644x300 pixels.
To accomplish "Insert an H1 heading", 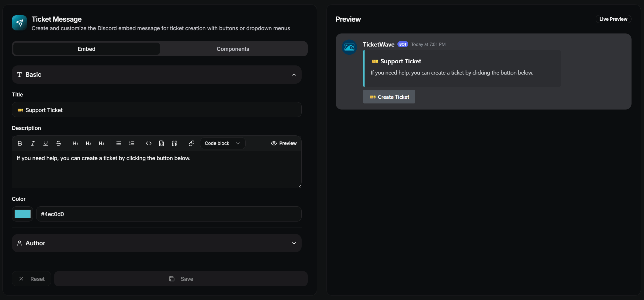I will (x=76, y=143).
